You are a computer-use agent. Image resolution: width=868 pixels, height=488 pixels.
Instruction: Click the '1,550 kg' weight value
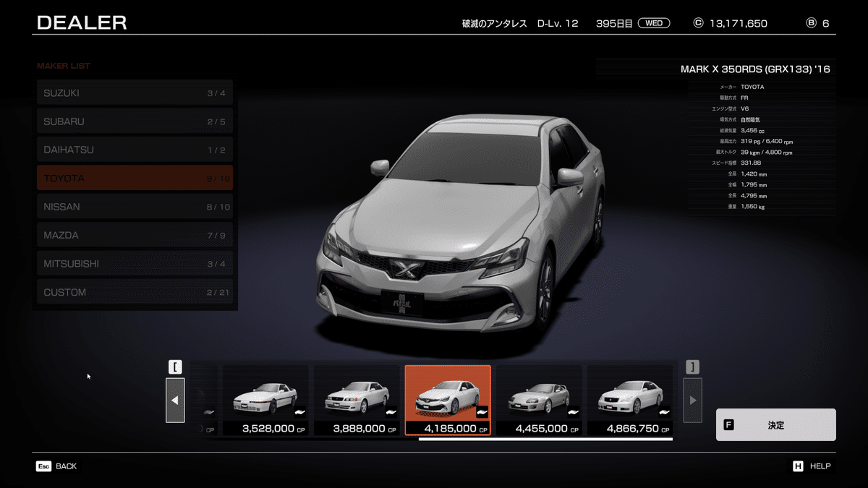click(x=752, y=206)
